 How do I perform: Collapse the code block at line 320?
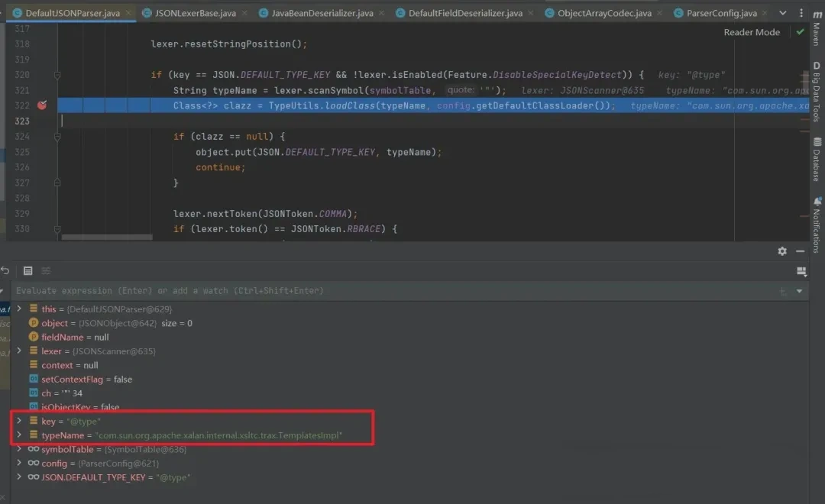(57, 76)
